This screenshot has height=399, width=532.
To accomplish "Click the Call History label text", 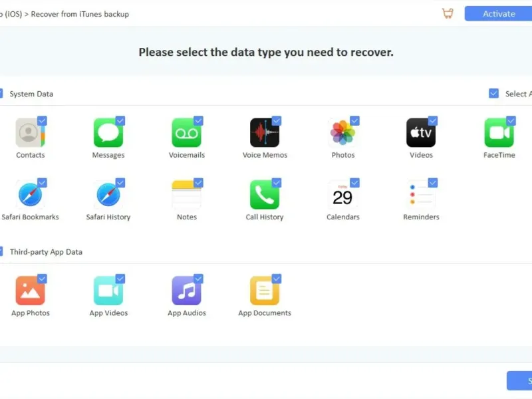I will tap(265, 217).
